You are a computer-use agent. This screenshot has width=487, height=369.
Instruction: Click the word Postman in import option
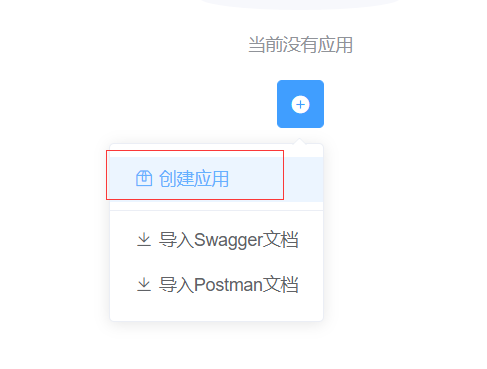tap(228, 285)
